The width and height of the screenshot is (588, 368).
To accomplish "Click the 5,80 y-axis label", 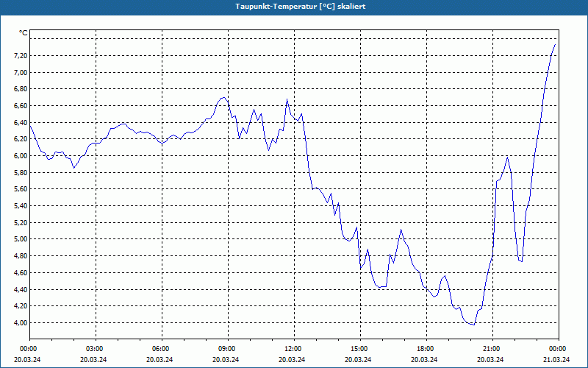I will coord(21,172).
